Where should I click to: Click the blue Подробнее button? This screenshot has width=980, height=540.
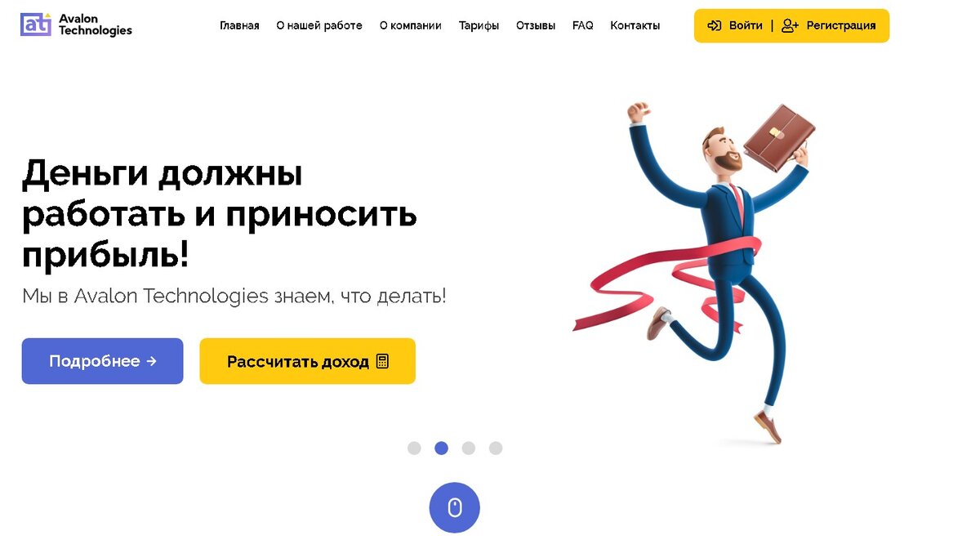click(103, 361)
